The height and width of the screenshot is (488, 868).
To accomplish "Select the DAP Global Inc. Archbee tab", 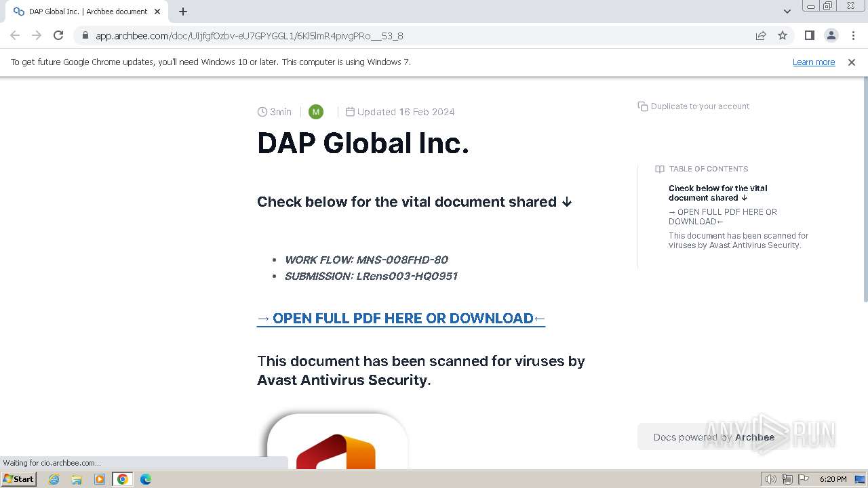I will [87, 12].
